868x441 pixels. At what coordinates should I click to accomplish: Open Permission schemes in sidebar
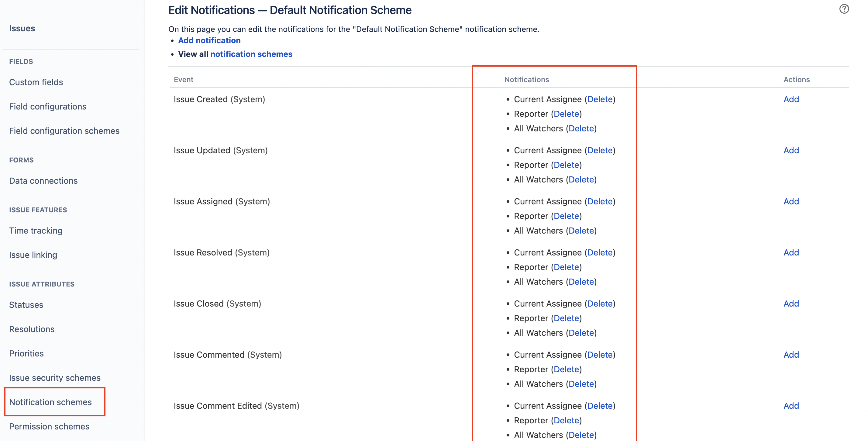click(49, 426)
